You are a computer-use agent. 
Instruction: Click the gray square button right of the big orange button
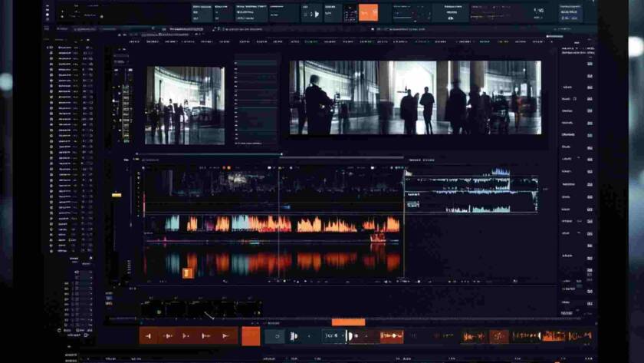pyautogui.click(x=274, y=336)
